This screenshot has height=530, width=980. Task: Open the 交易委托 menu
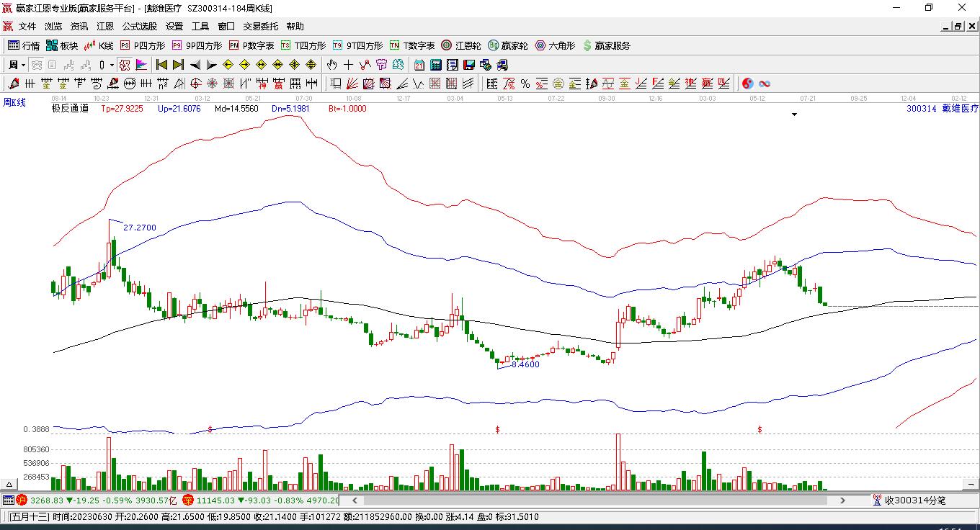[260, 27]
